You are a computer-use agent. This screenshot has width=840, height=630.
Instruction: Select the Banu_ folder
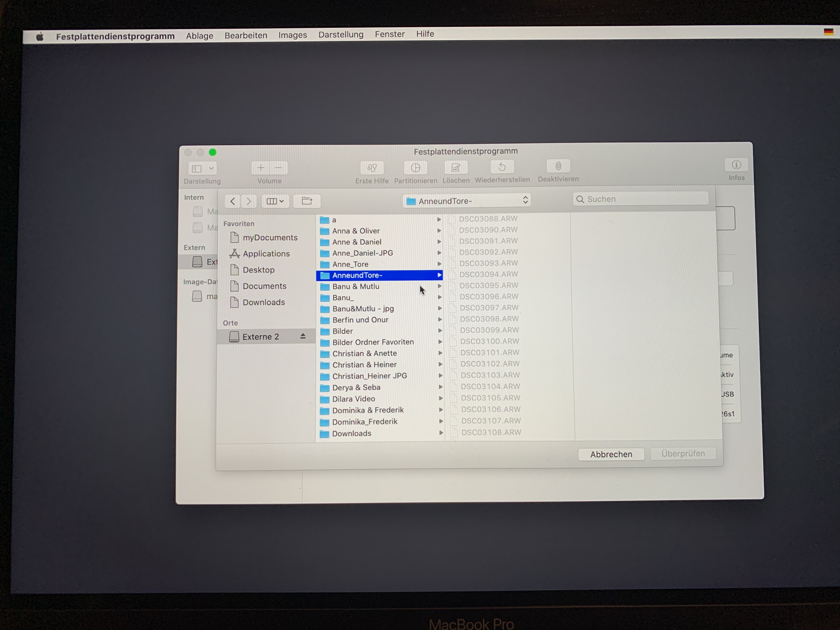[x=379, y=297]
